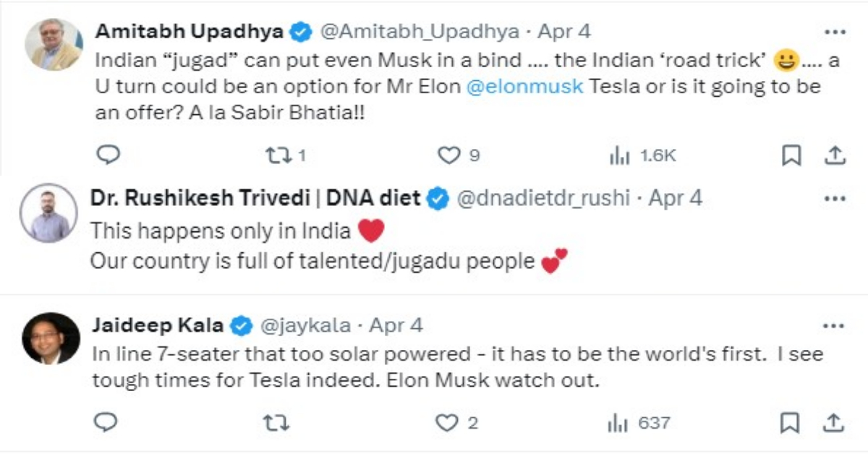Reply to Jaideep Kala's tweet
The width and height of the screenshot is (868, 454).
106,421
